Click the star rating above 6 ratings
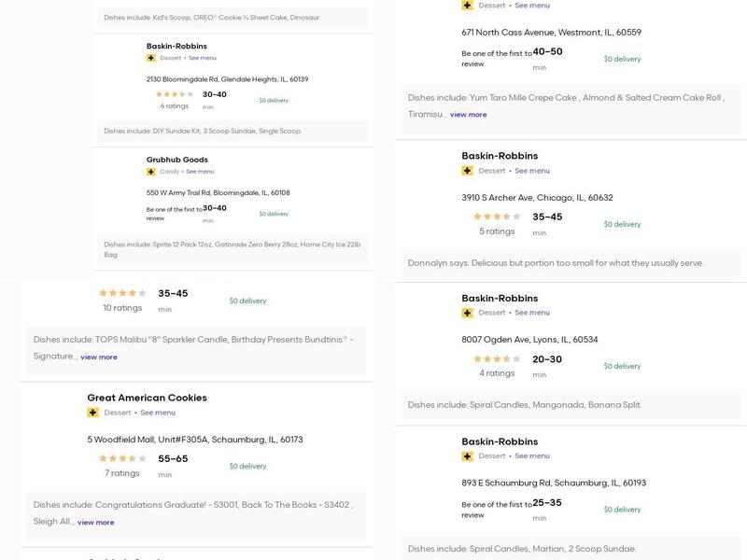 tap(175, 94)
